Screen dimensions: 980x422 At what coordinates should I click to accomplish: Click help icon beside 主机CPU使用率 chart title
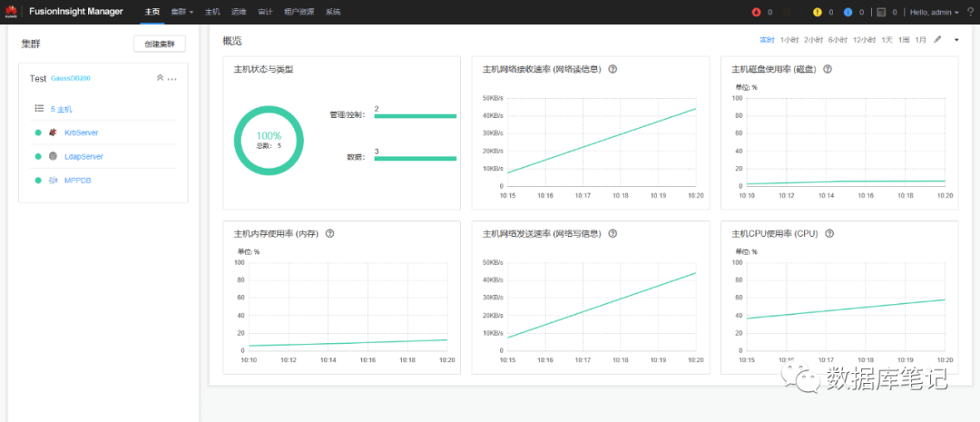[x=828, y=233]
